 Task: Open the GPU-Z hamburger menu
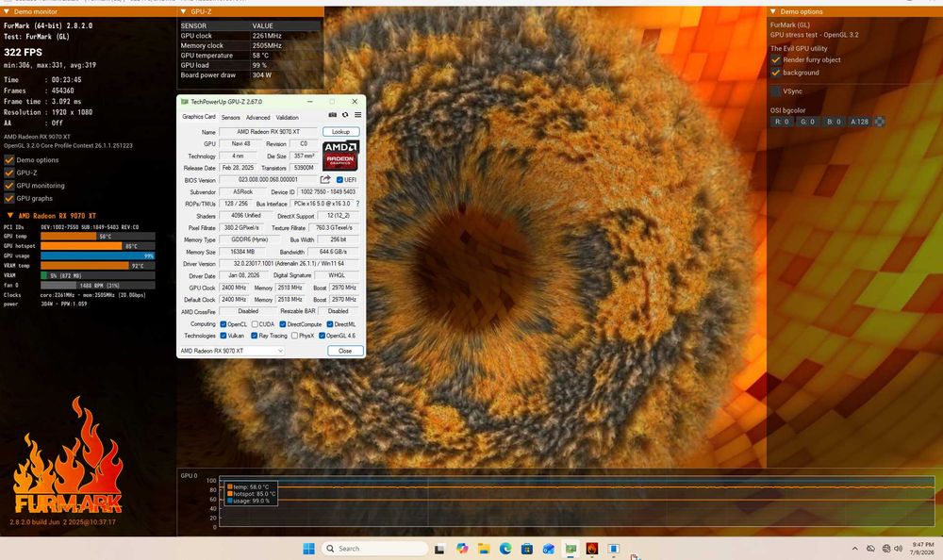[357, 115]
